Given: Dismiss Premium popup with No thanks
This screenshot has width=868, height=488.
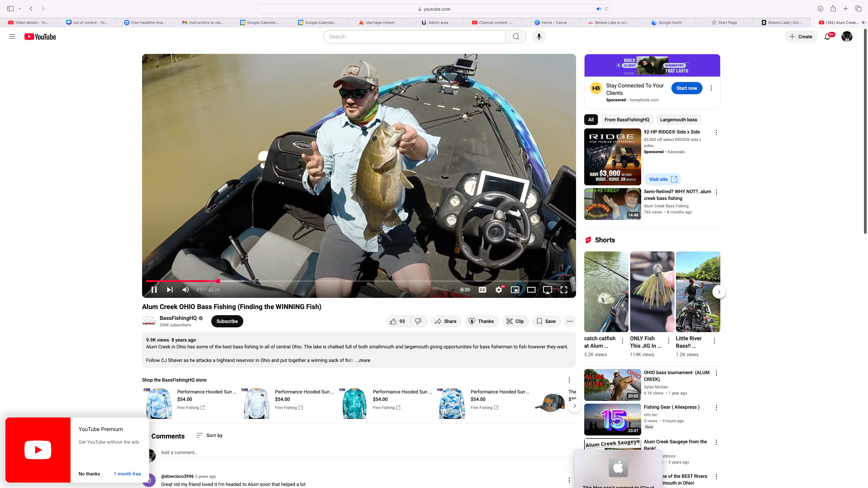Looking at the screenshot, I should (89, 474).
